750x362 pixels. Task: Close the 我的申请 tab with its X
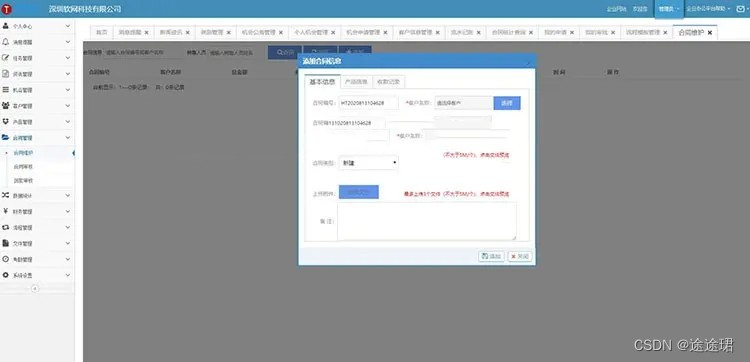click(572, 33)
